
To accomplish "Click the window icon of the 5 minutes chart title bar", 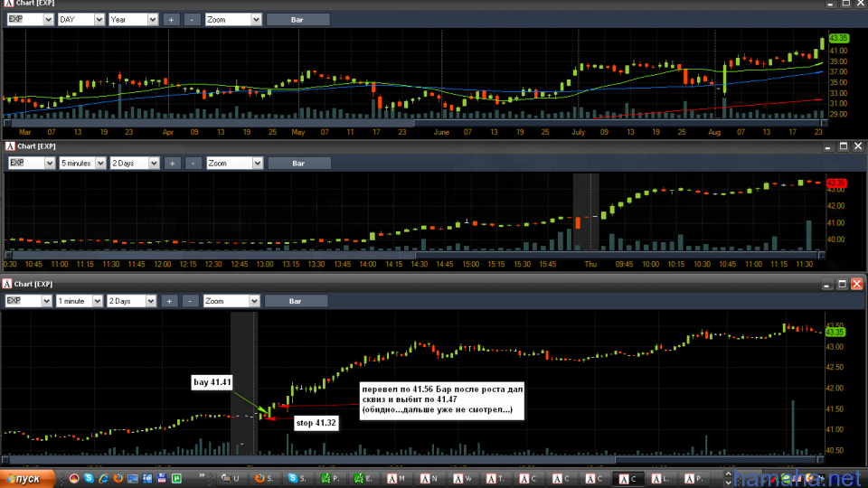I will click(9, 146).
